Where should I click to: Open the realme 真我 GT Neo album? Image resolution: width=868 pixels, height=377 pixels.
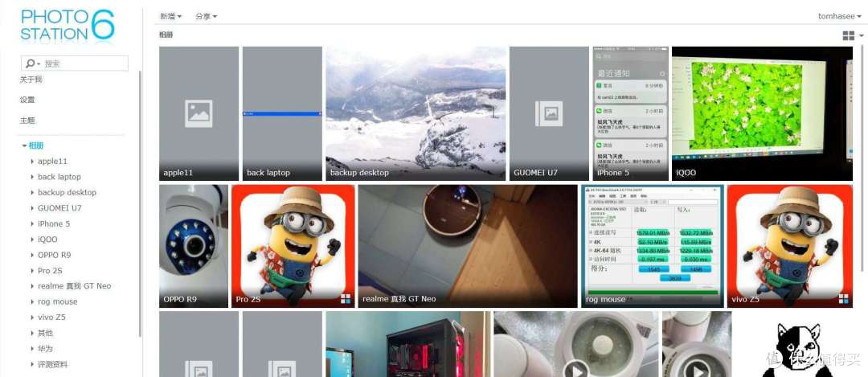click(468, 246)
